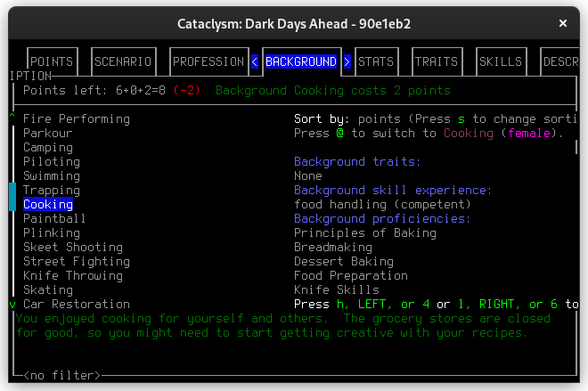The height and width of the screenshot is (391, 588).
Task: Click the 'Knife Skills' proficiency
Action: 337,290
